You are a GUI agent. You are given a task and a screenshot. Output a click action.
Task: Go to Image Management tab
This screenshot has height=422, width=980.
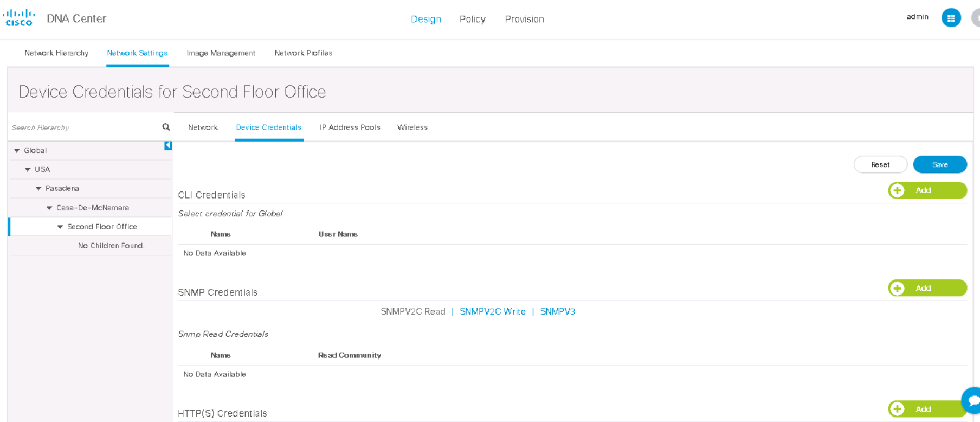[x=221, y=53]
